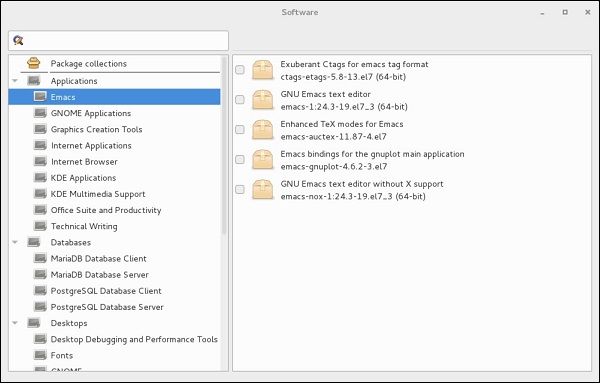This screenshot has height=383, width=600.
Task: Open Graphics Creation Tools group
Action: click(96, 129)
